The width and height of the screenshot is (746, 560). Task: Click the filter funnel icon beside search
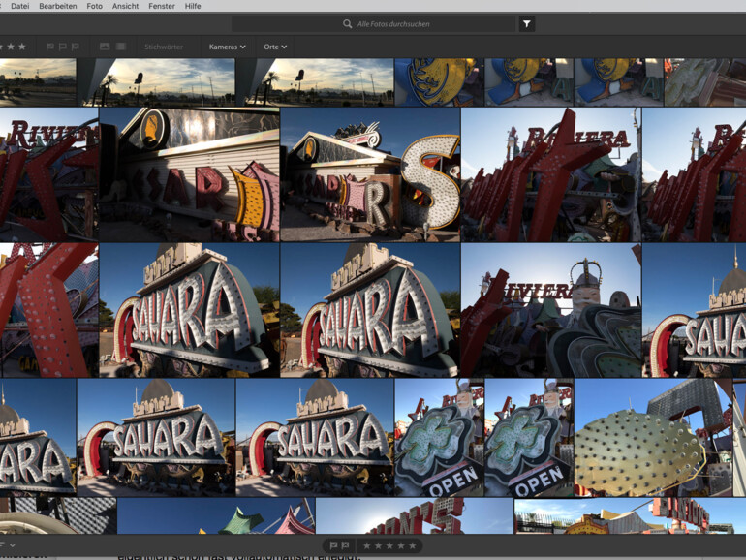(527, 24)
